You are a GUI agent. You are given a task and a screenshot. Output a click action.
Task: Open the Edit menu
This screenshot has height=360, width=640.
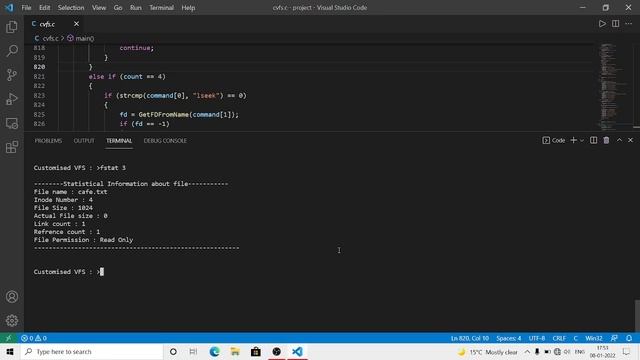tap(44, 8)
